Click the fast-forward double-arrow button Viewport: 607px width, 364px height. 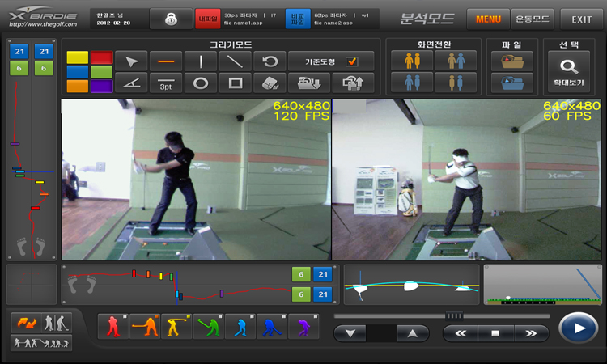click(531, 333)
